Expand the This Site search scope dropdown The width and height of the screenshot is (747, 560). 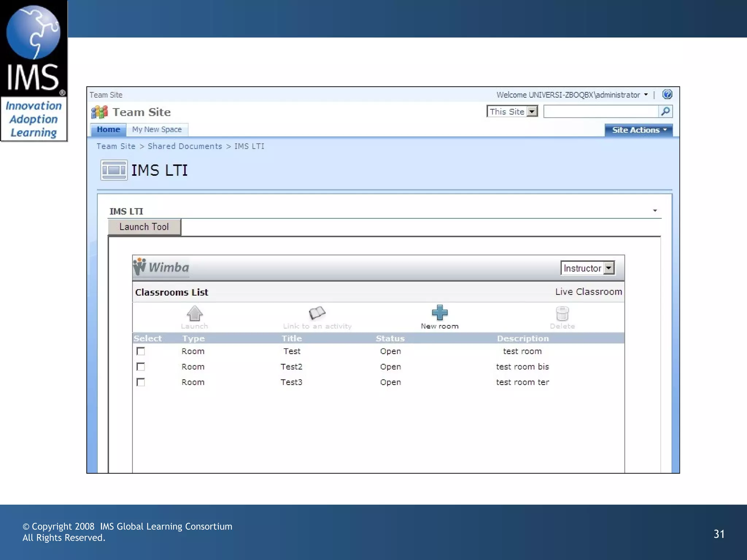click(532, 111)
